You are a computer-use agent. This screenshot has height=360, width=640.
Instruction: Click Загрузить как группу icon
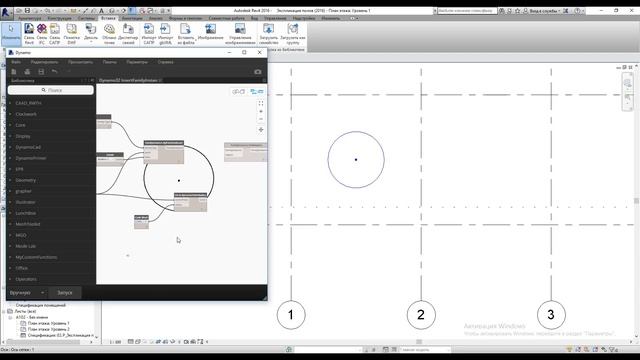pos(293,33)
